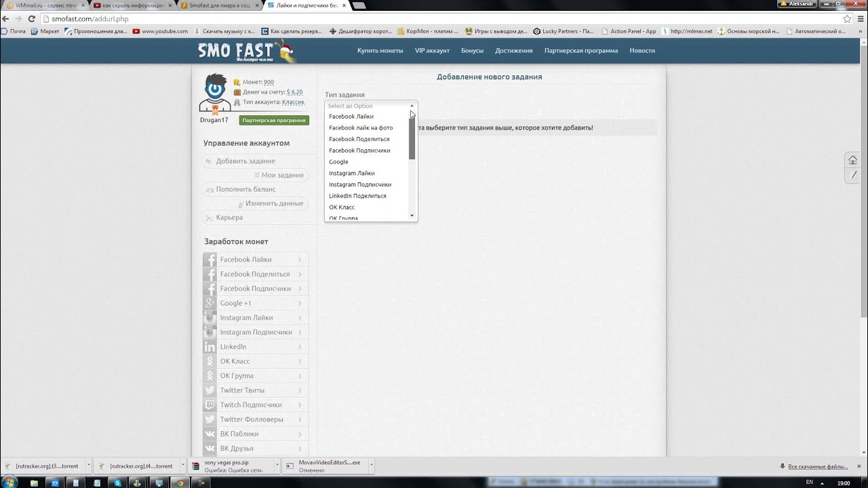868x488 pixels.
Task: Click the Drugan17 profile avatar
Action: tap(215, 93)
